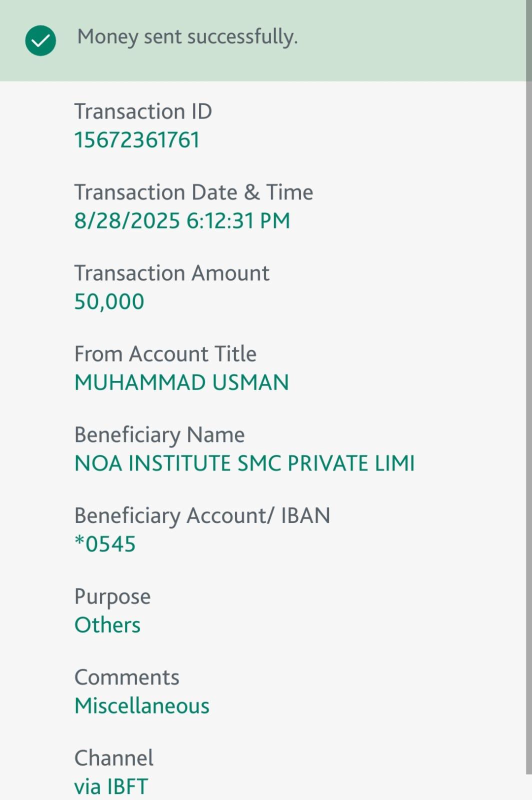Select the masked account number *0545
The width and height of the screenshot is (532, 800).
pyautogui.click(x=105, y=544)
